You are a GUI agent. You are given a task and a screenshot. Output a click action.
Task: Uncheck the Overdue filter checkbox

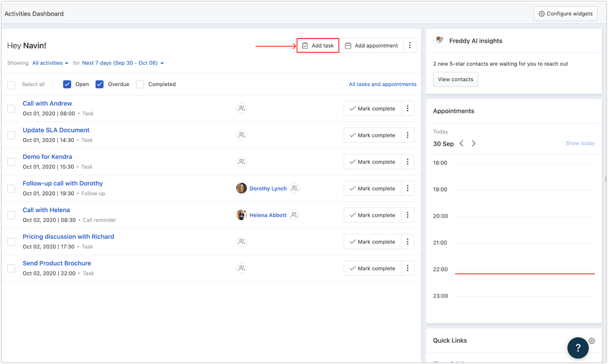click(99, 84)
